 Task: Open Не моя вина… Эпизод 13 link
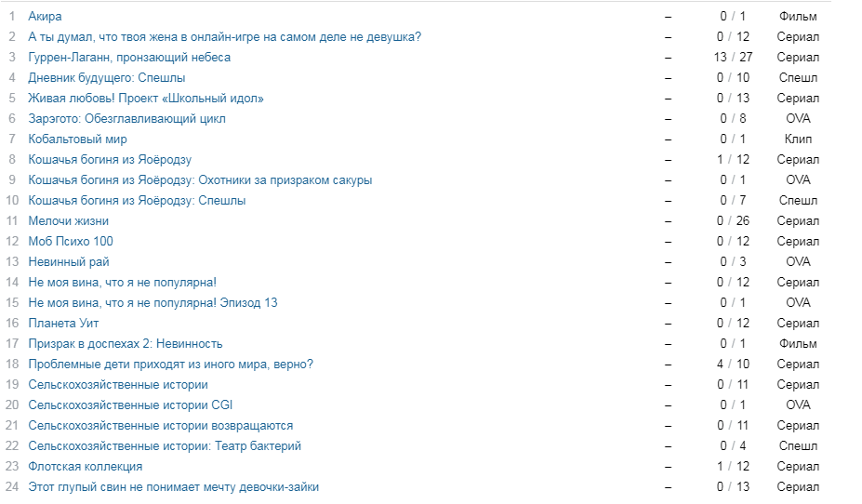coord(153,303)
